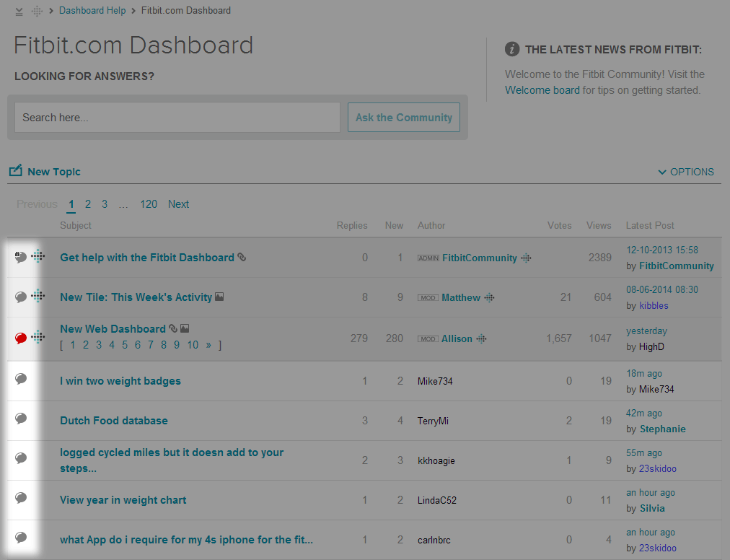
Task: Click the Fitbit rank icon beside Matthew
Action: [489, 297]
